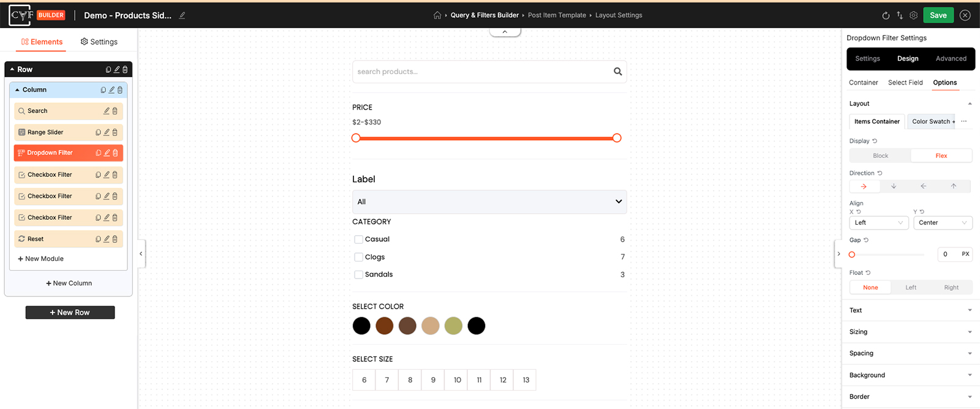Tick the Sandals category checkbox
The width and height of the screenshot is (980, 409).
point(359,274)
